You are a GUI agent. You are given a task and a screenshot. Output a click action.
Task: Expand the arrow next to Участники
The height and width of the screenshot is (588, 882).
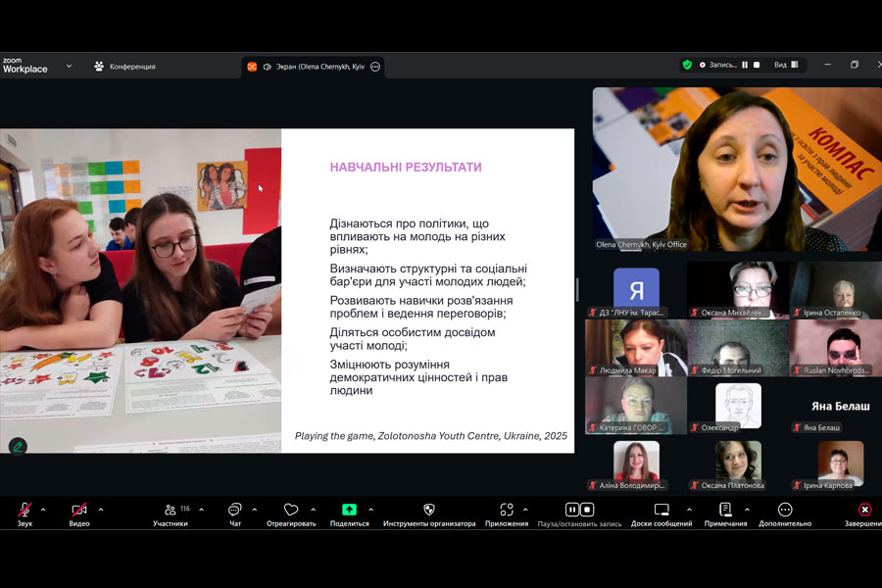(x=202, y=510)
